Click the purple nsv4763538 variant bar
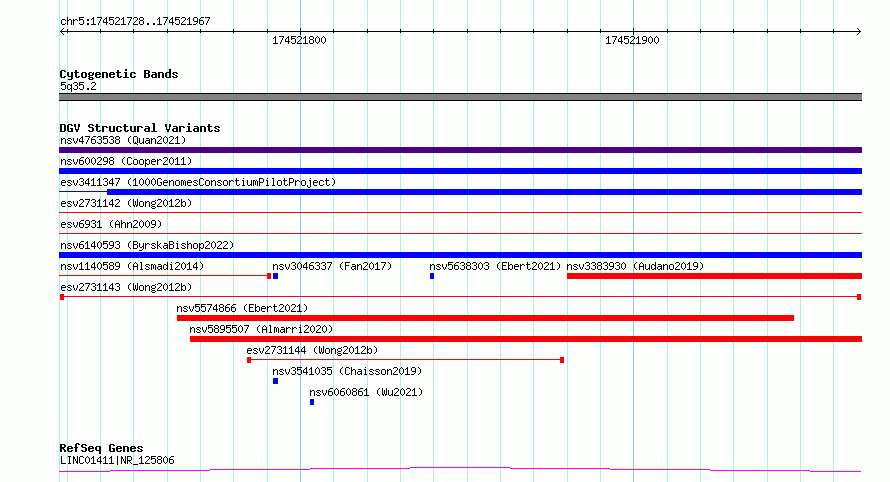Screen dimensions: 890x482 (x=460, y=150)
